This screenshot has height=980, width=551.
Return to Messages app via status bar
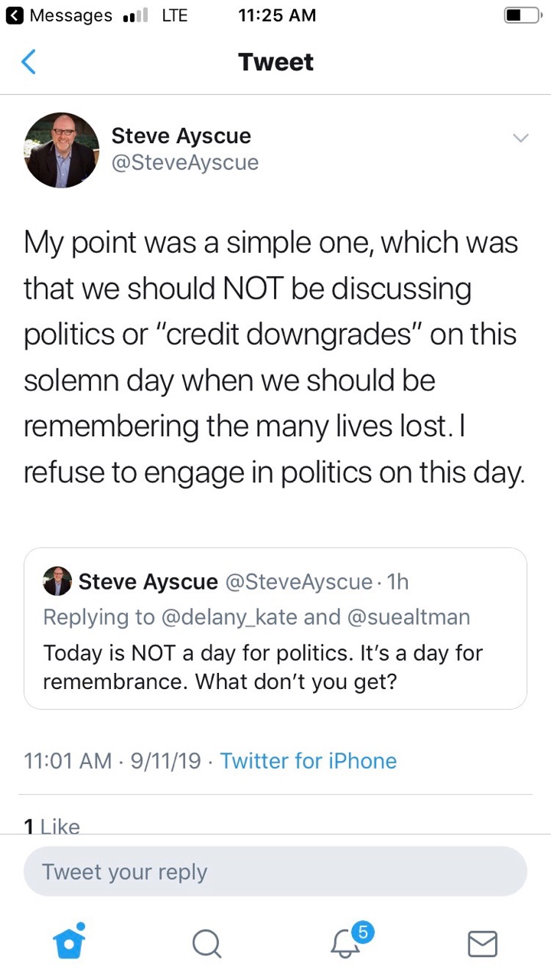click(60, 16)
